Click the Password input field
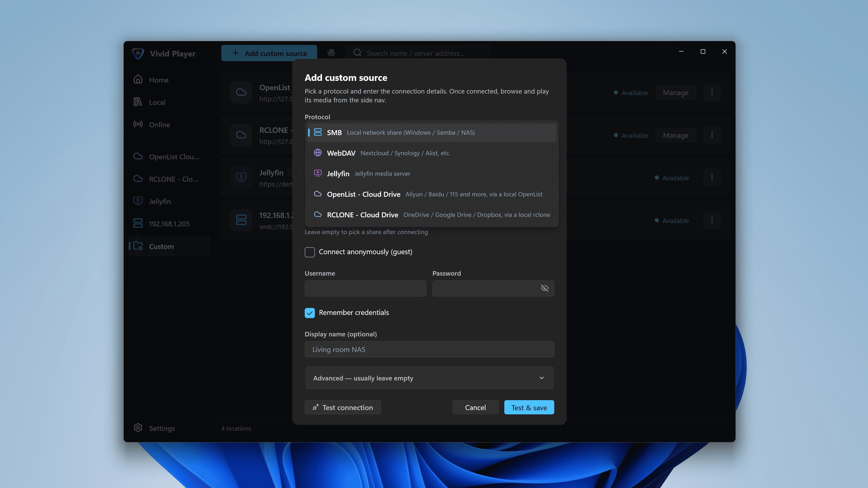This screenshot has width=868, height=488. coord(493,288)
